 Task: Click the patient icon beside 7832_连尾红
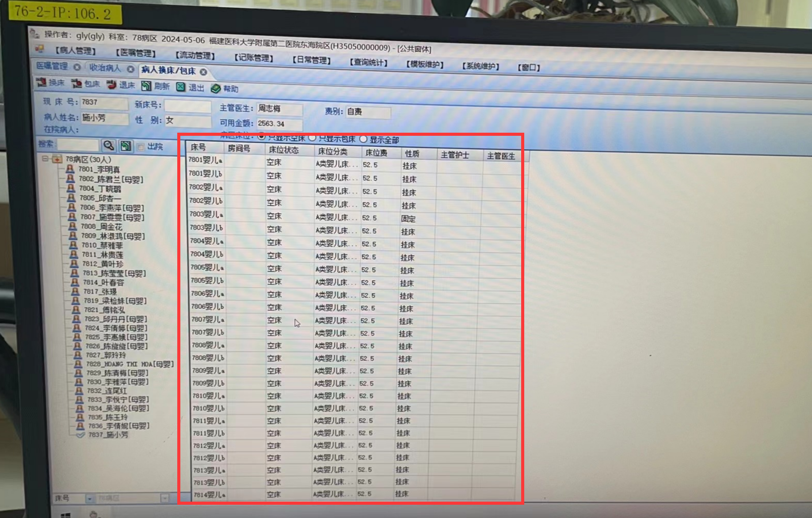79,391
